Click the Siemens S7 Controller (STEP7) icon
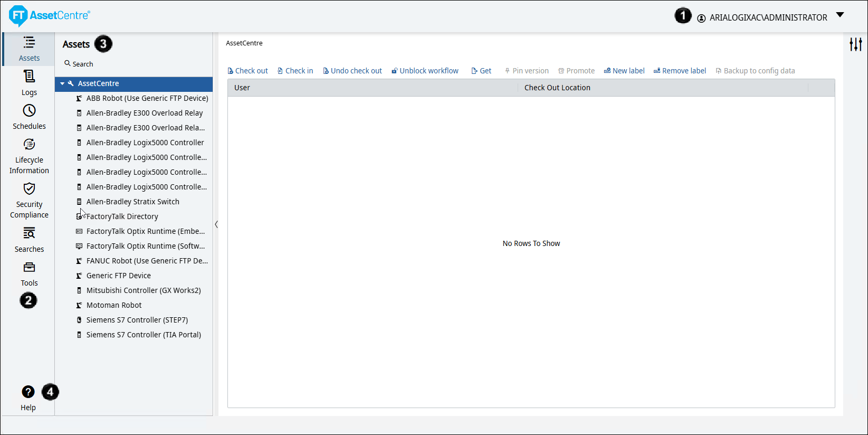Screen dimensions: 868x435 click(79, 320)
